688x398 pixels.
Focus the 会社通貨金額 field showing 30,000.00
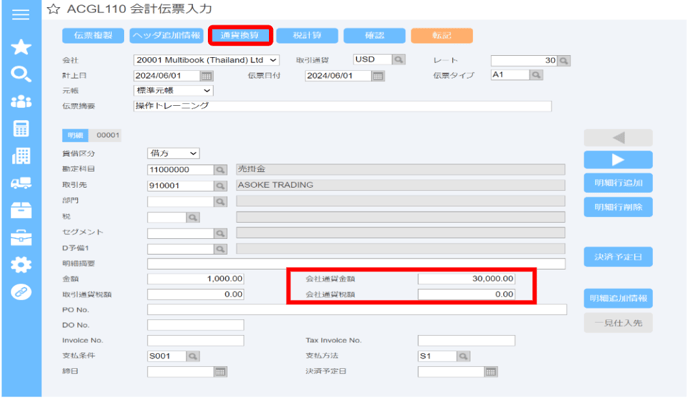coord(466,279)
